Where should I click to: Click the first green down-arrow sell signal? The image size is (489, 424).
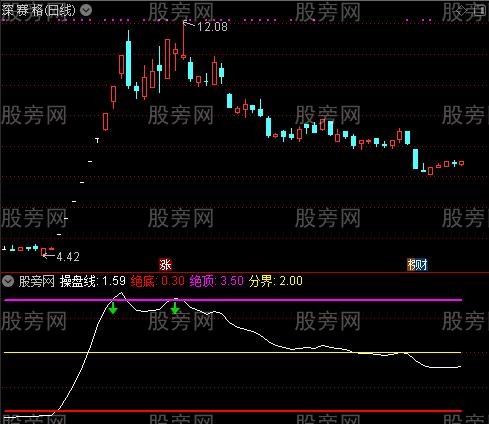pos(113,308)
